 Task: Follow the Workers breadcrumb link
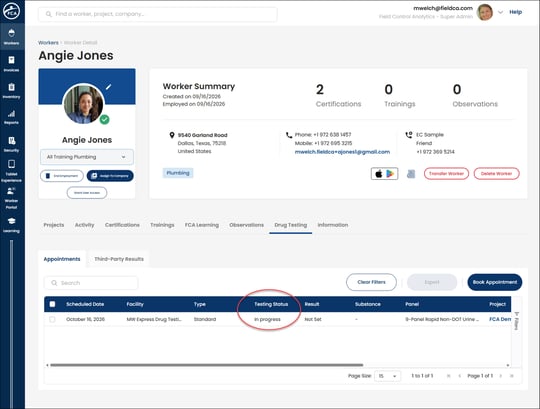pyautogui.click(x=48, y=43)
